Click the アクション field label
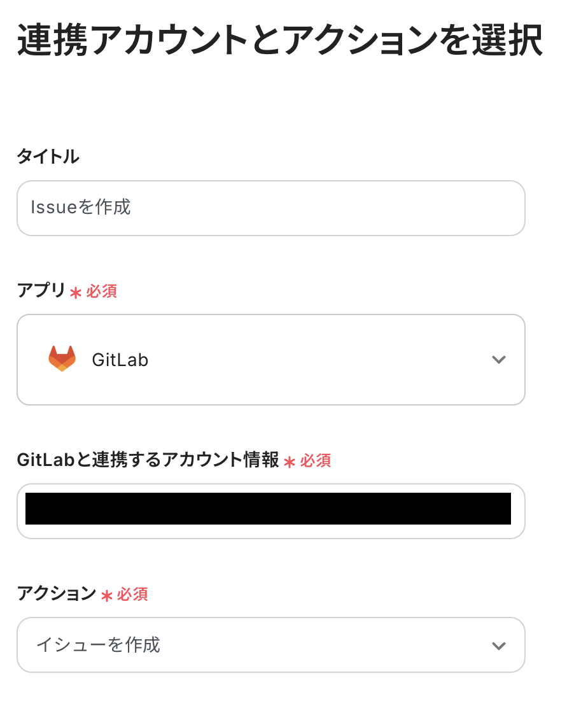The image size is (588, 727). point(56,594)
